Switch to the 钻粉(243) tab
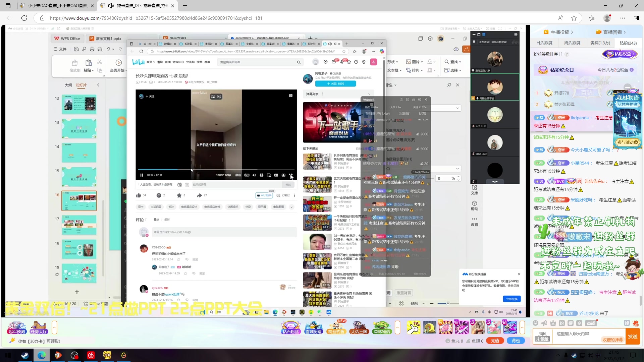 (628, 43)
